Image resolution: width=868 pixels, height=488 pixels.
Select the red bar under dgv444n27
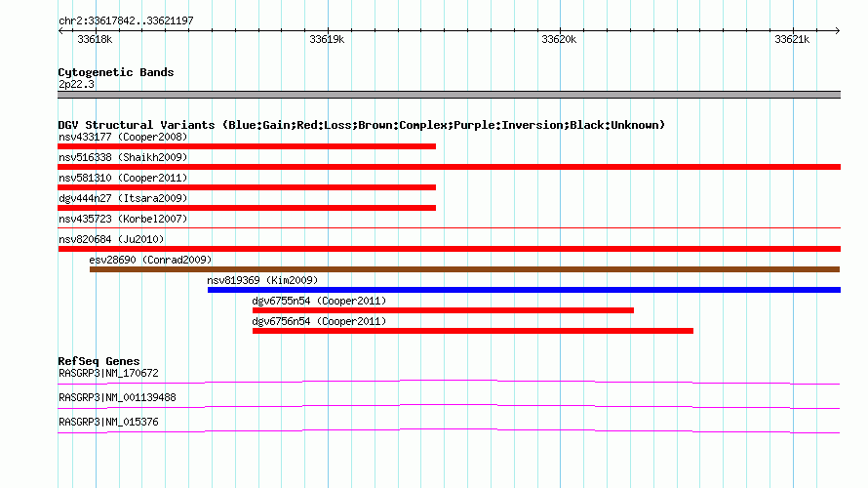point(247,208)
